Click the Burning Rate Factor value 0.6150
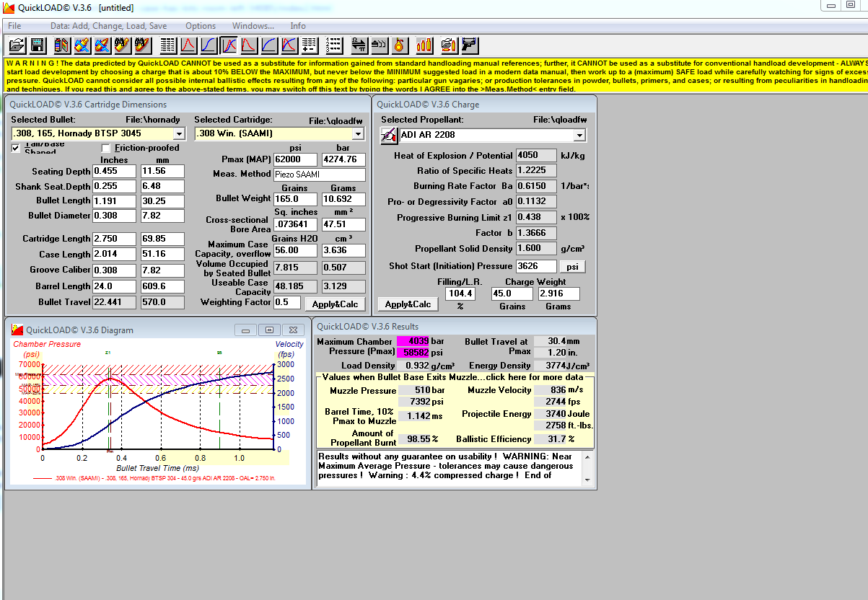Screen dimensions: 868x600 (536, 186)
